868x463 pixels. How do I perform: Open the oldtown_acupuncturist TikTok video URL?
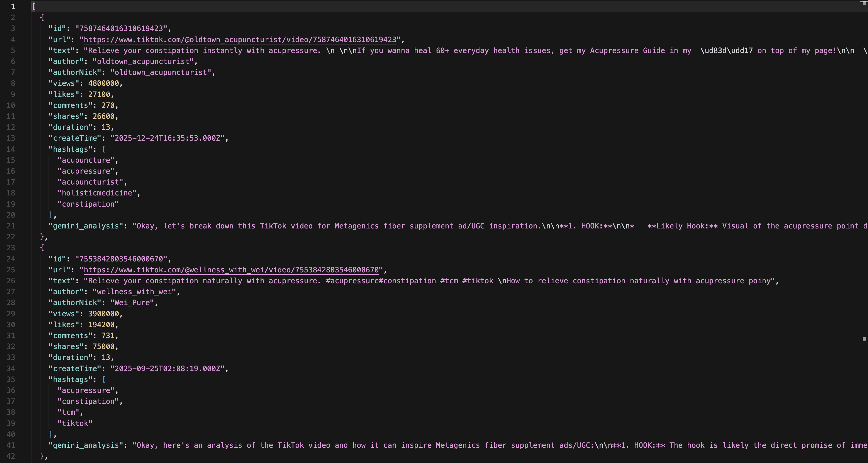pos(239,40)
